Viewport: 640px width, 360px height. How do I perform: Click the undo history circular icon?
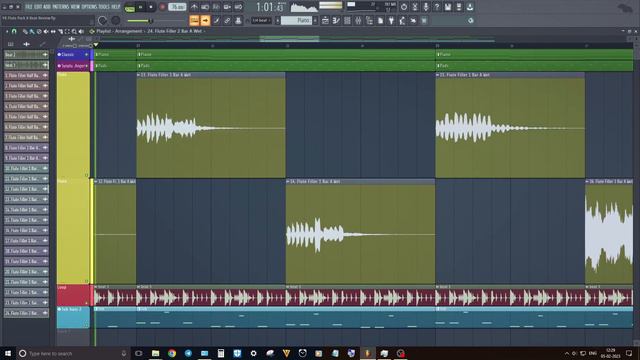pos(404,7)
